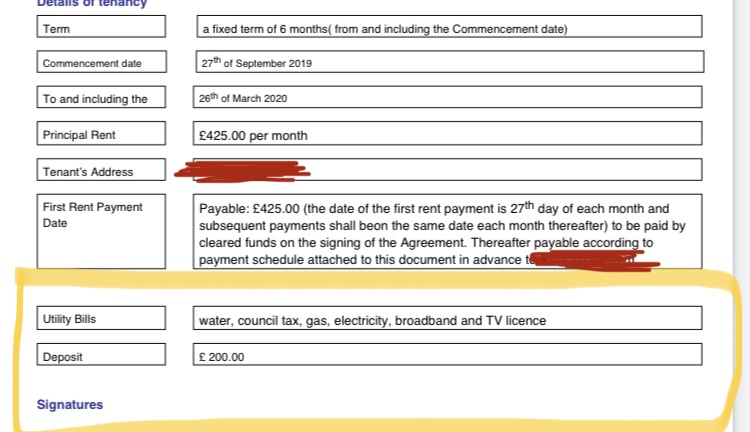The width and height of the screenshot is (750, 432).
Task: Click the redacted Tenant's Address field
Action: click(448, 169)
